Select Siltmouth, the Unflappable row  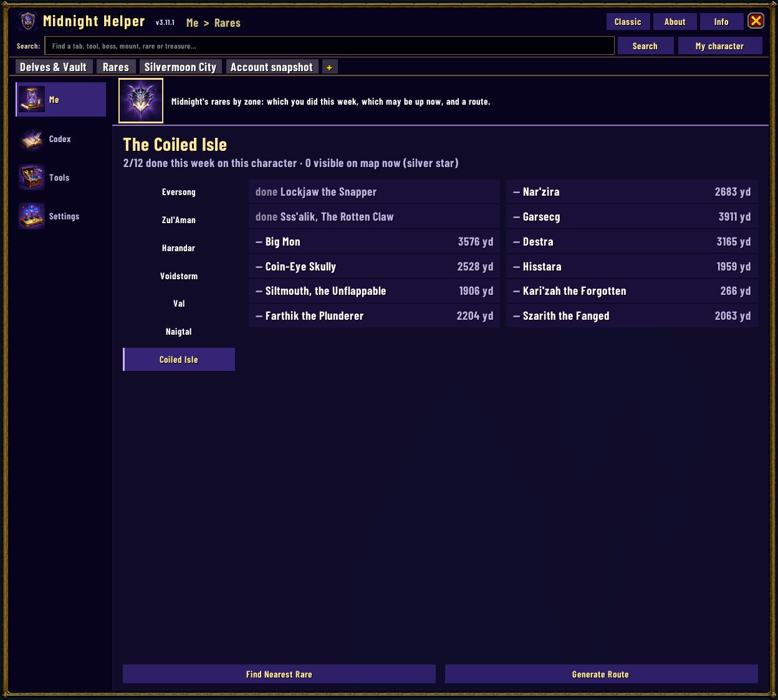point(374,291)
